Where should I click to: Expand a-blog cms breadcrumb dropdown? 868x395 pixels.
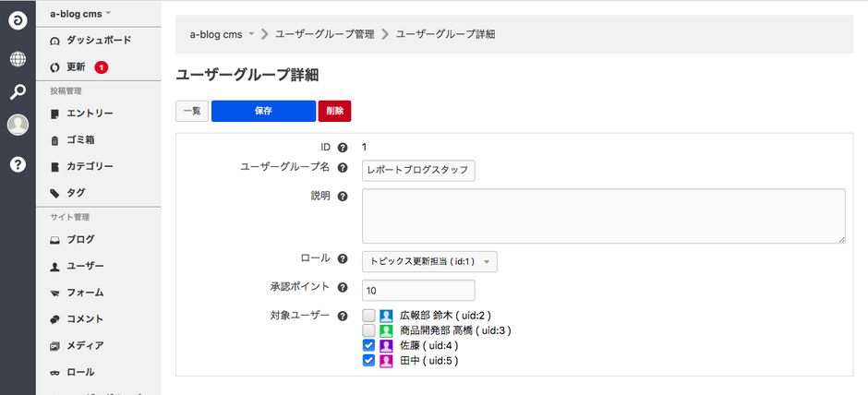pyautogui.click(x=222, y=34)
